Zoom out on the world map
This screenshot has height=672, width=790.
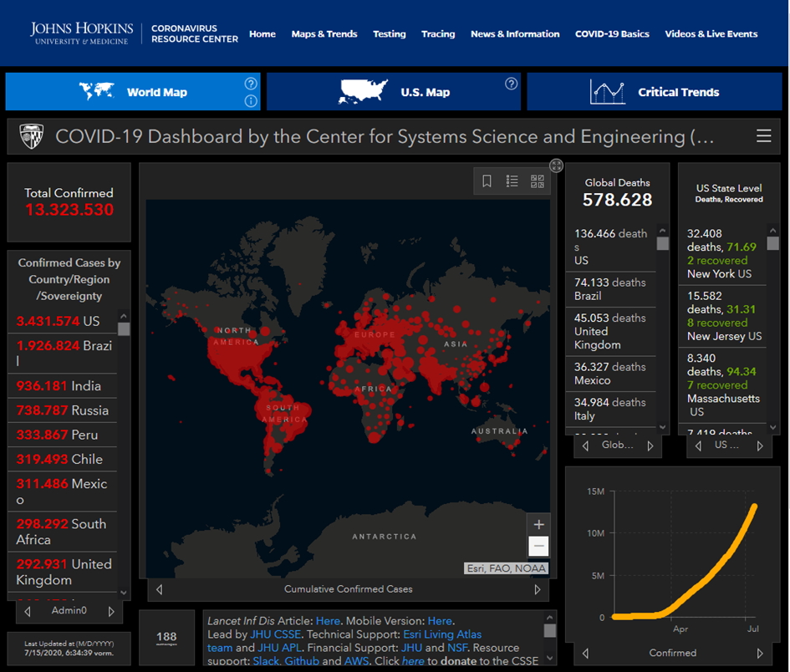click(x=538, y=546)
